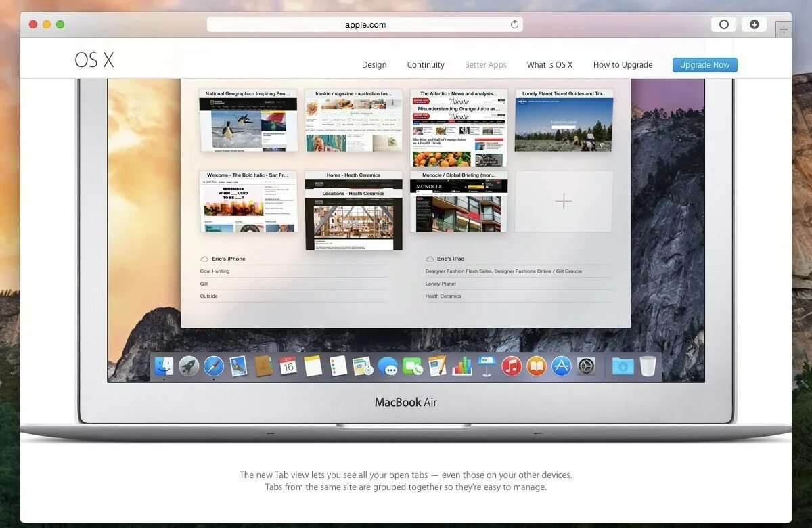Open Mail stamp icon in dock

(238, 366)
